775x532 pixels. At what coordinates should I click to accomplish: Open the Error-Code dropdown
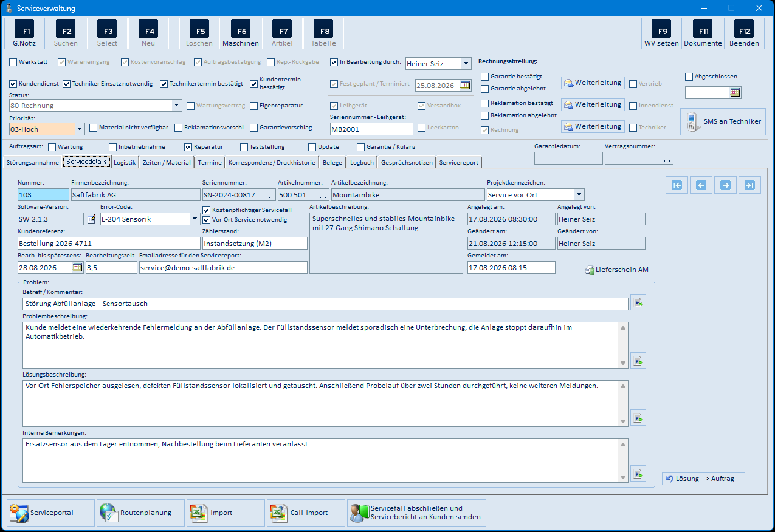(195, 219)
